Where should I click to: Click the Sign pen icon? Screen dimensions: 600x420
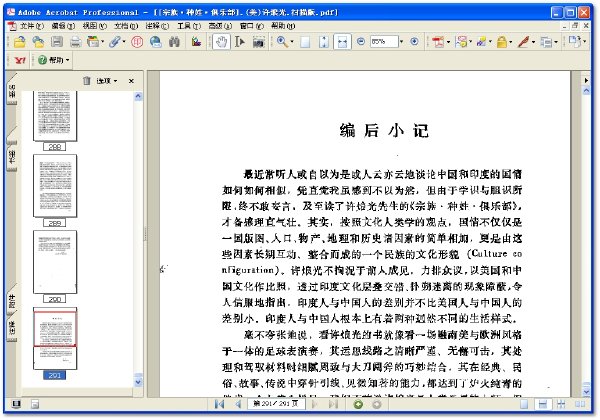pos(523,42)
